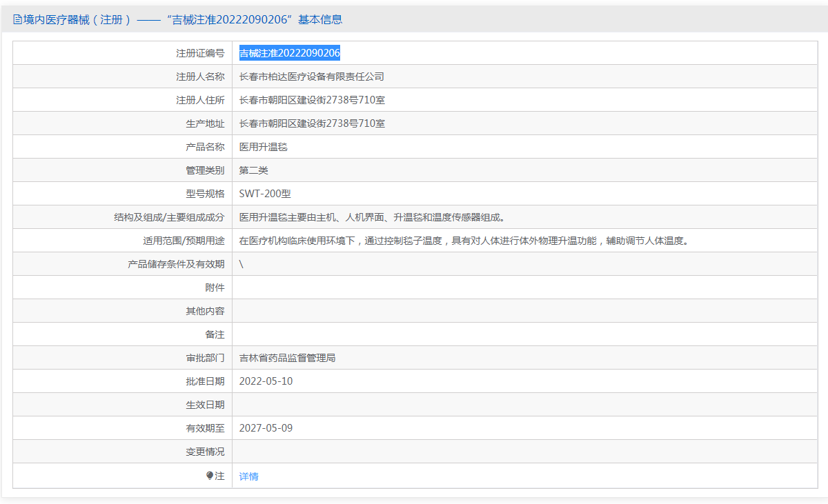Click the address value in the 注册人住所 row

pyautogui.click(x=312, y=100)
